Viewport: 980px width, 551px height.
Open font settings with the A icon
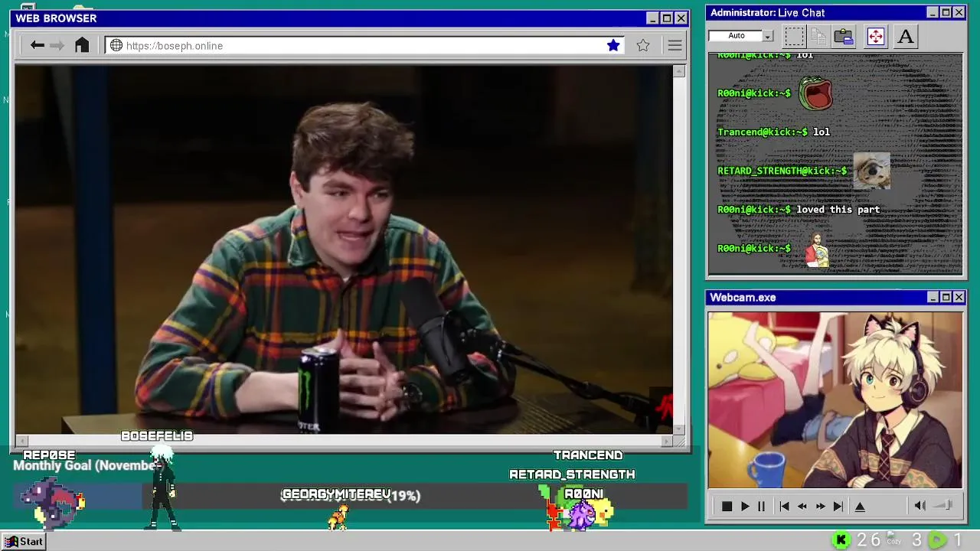[x=906, y=36]
